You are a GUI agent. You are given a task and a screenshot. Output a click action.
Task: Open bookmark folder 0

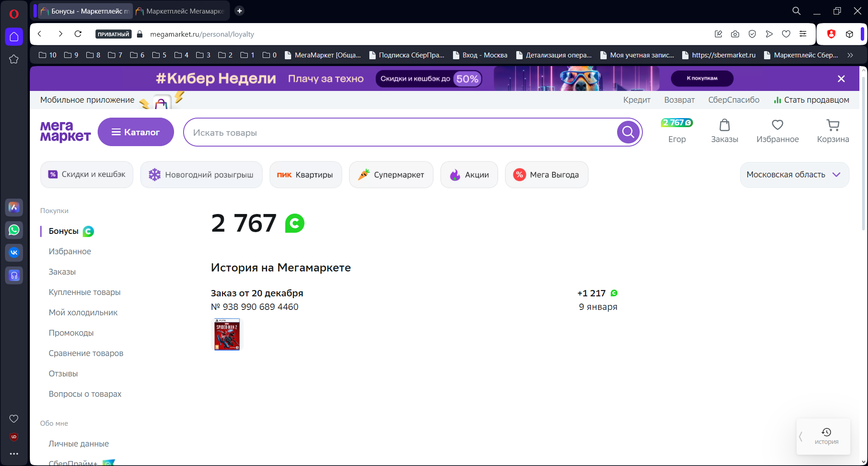(269, 55)
